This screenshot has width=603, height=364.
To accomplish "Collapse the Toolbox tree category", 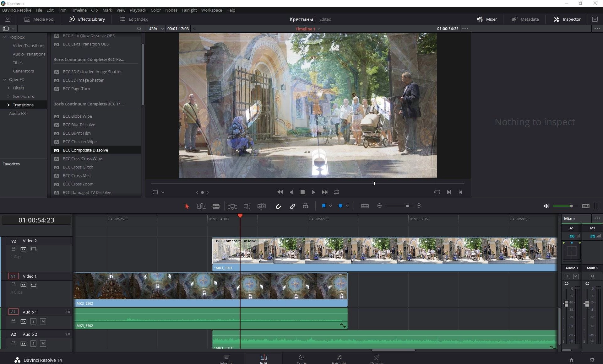I will tap(5, 37).
